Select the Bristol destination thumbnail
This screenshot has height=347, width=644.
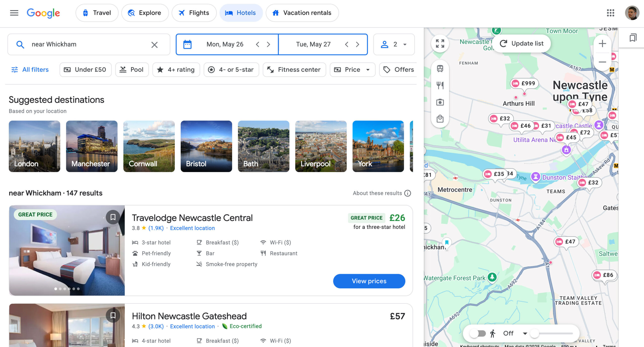[206, 146]
